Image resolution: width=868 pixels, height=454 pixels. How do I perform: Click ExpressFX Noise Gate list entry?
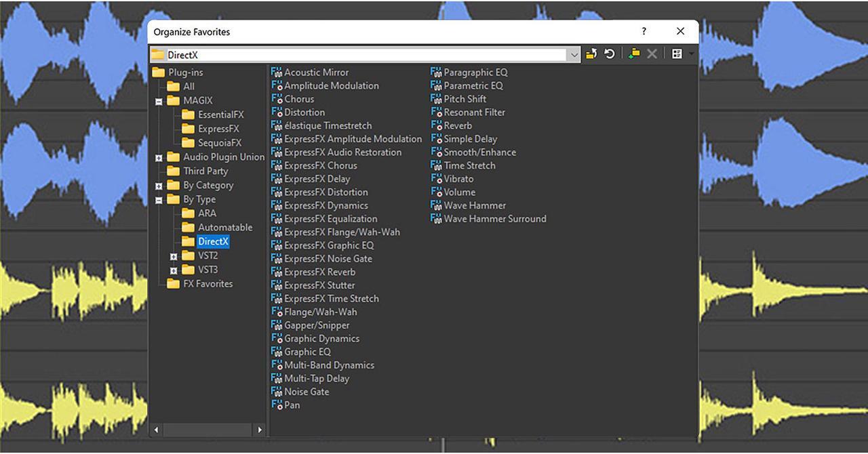pos(321,259)
